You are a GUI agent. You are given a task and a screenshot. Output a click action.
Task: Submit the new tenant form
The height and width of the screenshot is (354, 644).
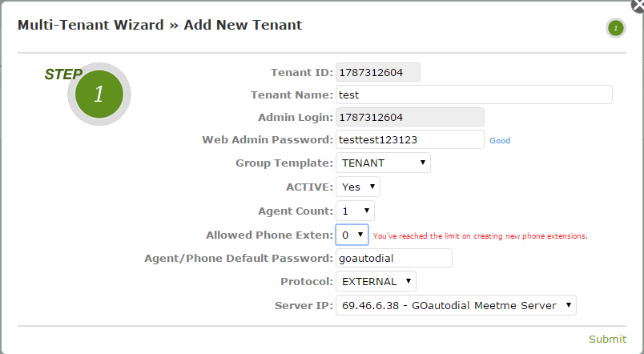[607, 339]
